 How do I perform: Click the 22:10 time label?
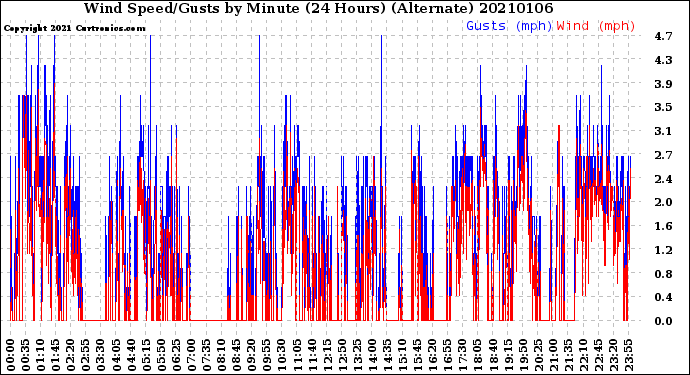[x=583, y=355]
